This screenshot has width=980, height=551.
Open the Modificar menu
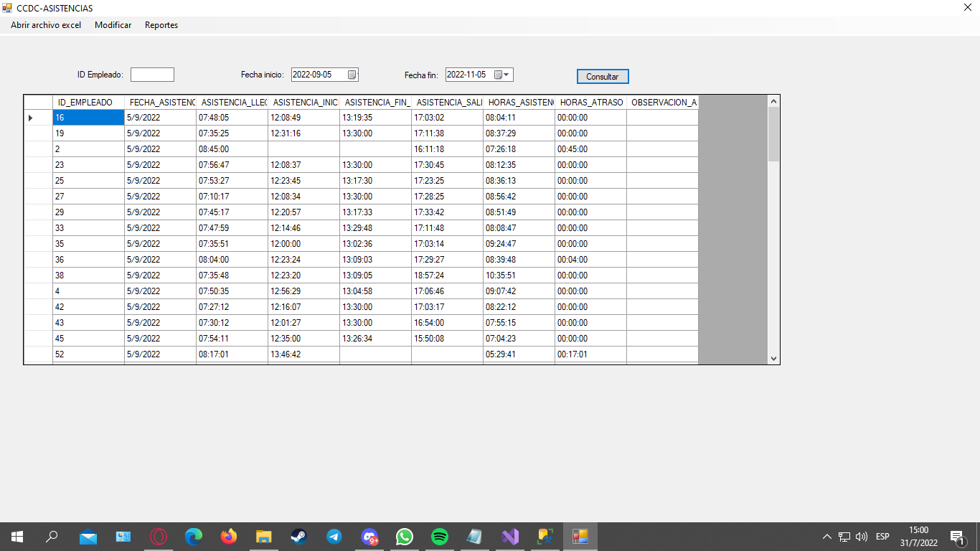(x=113, y=25)
